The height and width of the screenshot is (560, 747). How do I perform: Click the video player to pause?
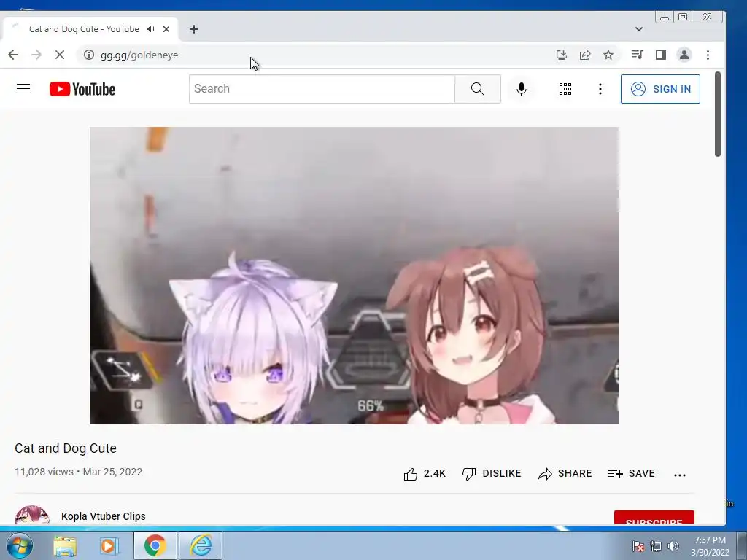coord(354,275)
